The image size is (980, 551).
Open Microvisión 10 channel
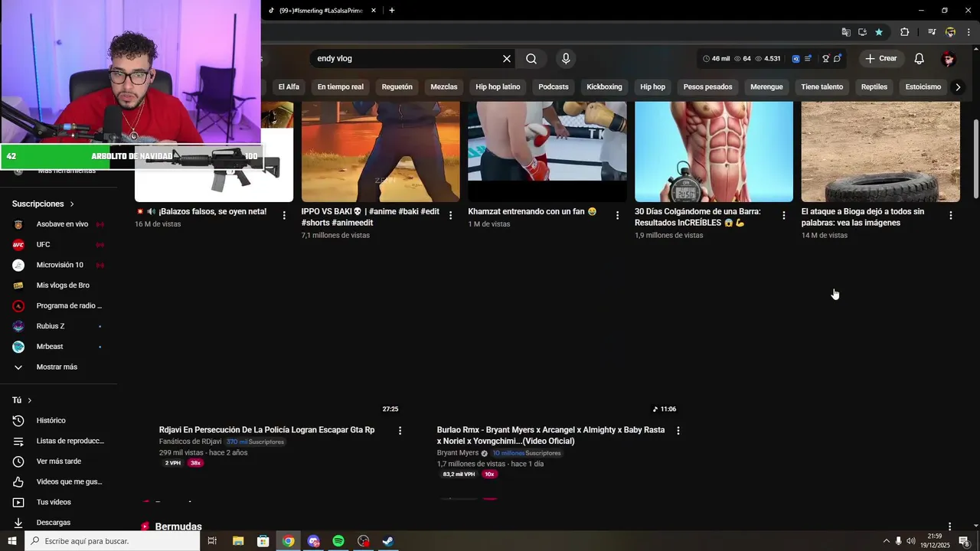tap(58, 265)
